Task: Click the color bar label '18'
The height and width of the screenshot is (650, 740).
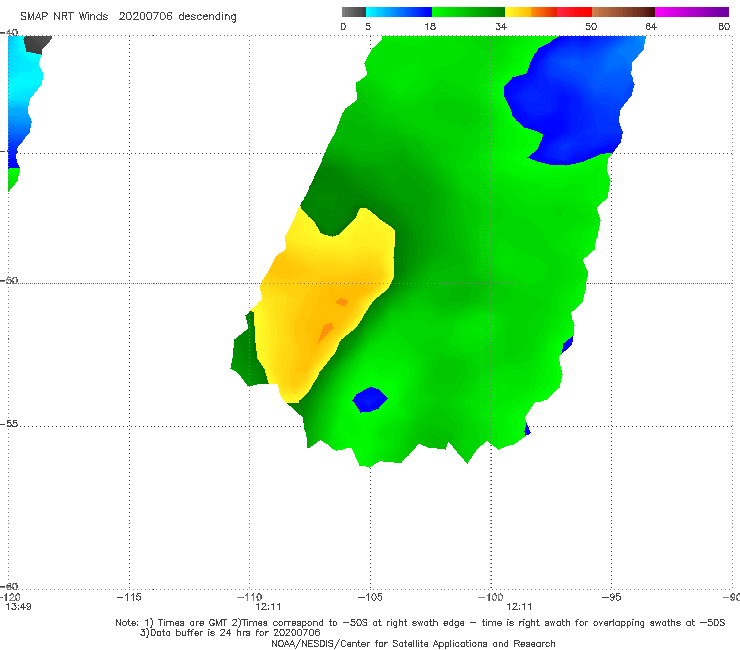Action: pyautogui.click(x=430, y=26)
